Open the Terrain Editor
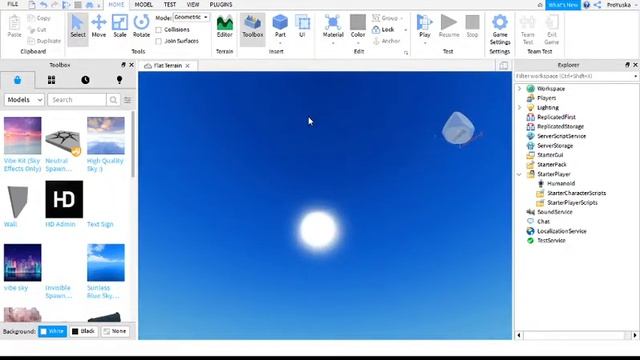The image size is (640, 360). click(x=224, y=27)
